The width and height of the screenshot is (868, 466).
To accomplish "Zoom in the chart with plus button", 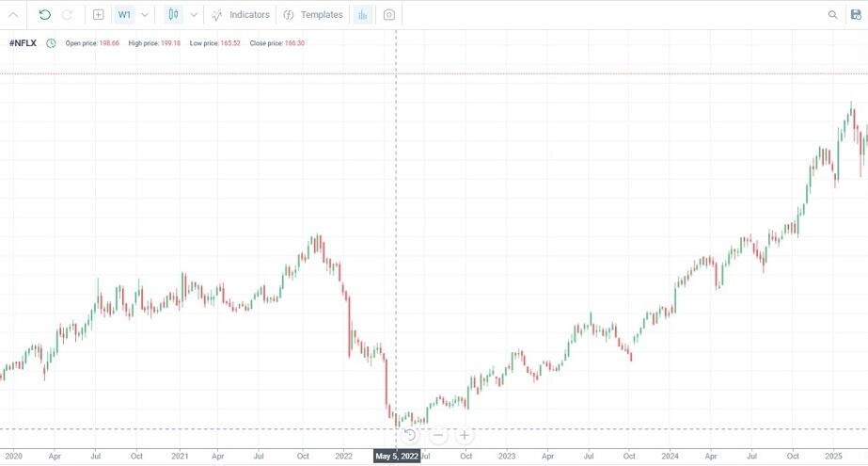I will (x=465, y=435).
